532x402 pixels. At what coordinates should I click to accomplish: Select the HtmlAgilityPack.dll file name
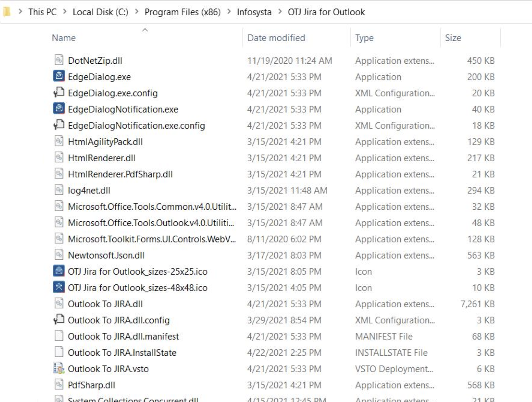[x=105, y=142]
